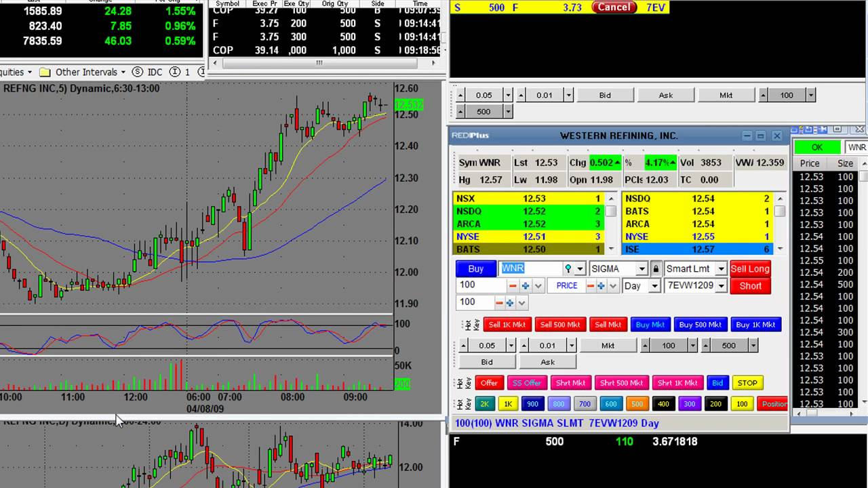Click the red Offer hot key
This screenshot has width=868, height=488.
[x=489, y=383]
